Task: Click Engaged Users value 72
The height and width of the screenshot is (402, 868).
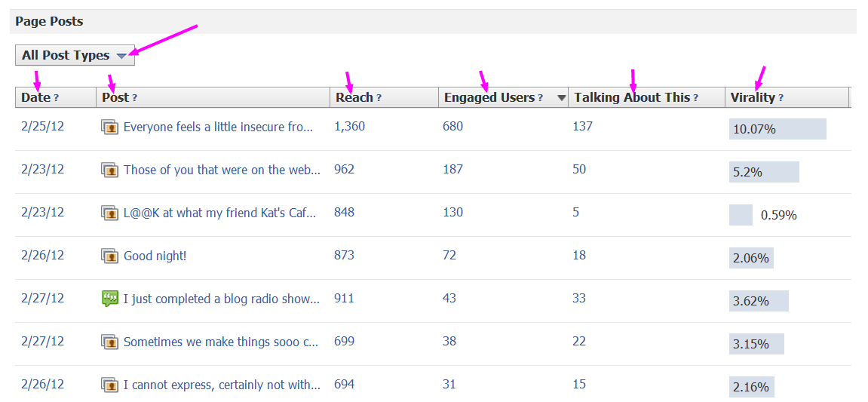Action: point(449,255)
